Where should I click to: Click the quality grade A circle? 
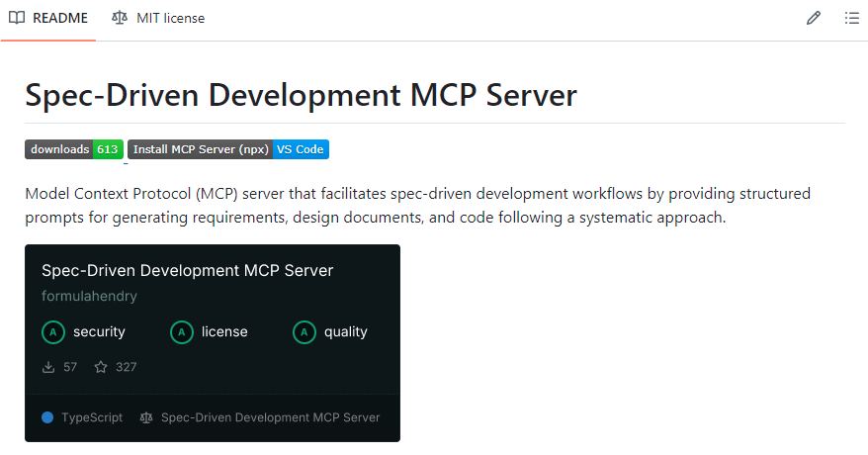(304, 332)
